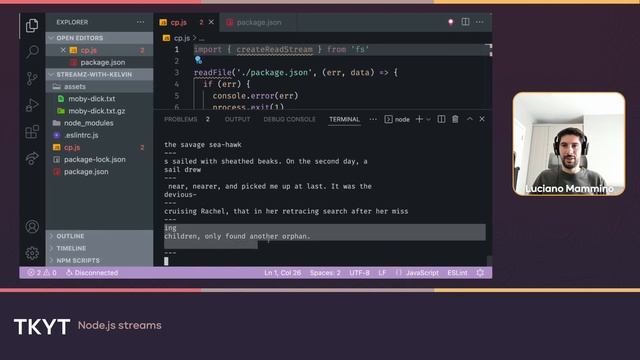Screen dimensions: 640x360
Task: Click the errors and warnings status item
Action: tap(42, 273)
